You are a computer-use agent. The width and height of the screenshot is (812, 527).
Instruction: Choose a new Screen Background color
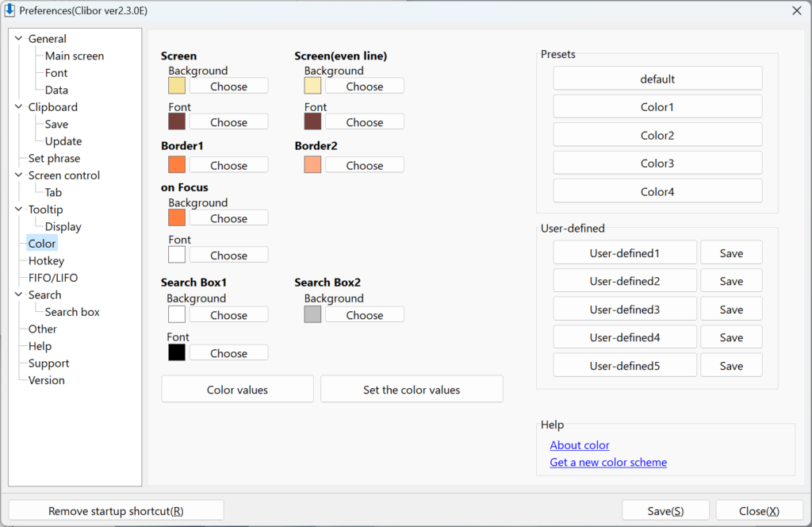point(229,86)
